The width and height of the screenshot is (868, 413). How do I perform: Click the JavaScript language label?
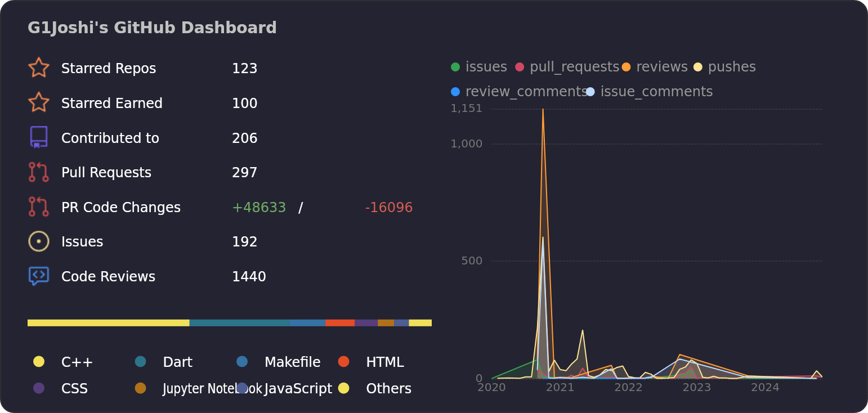tap(298, 389)
